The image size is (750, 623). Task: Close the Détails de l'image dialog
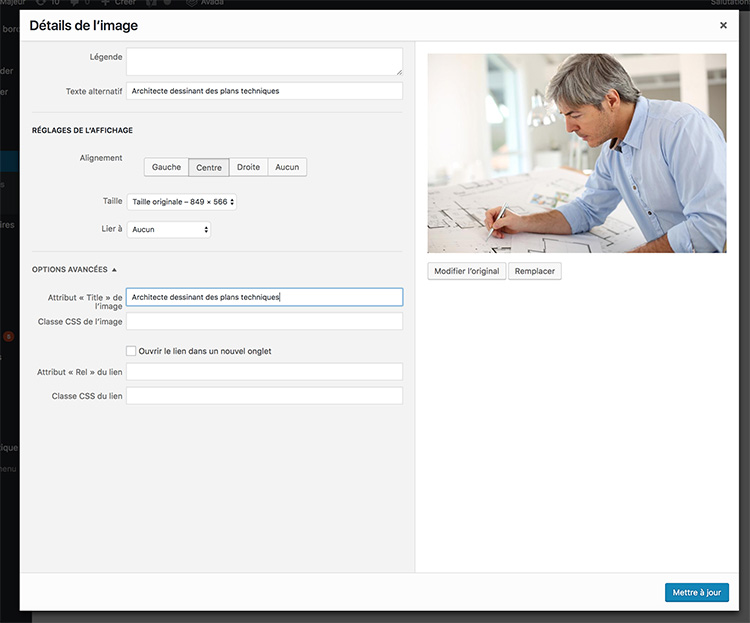(x=723, y=25)
